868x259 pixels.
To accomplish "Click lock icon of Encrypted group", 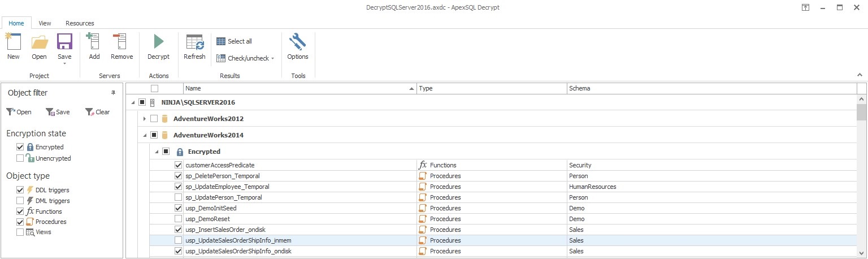I will 180,152.
